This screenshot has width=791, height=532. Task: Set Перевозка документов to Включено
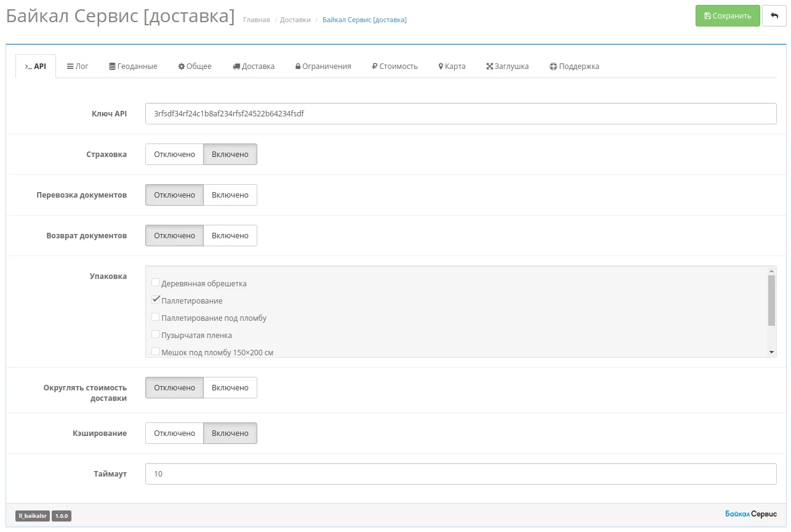click(230, 195)
